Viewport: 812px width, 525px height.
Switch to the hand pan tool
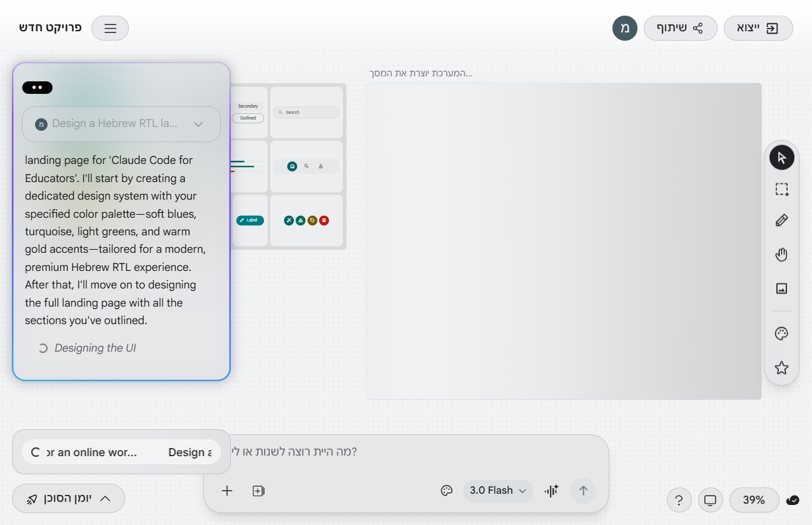(x=781, y=255)
